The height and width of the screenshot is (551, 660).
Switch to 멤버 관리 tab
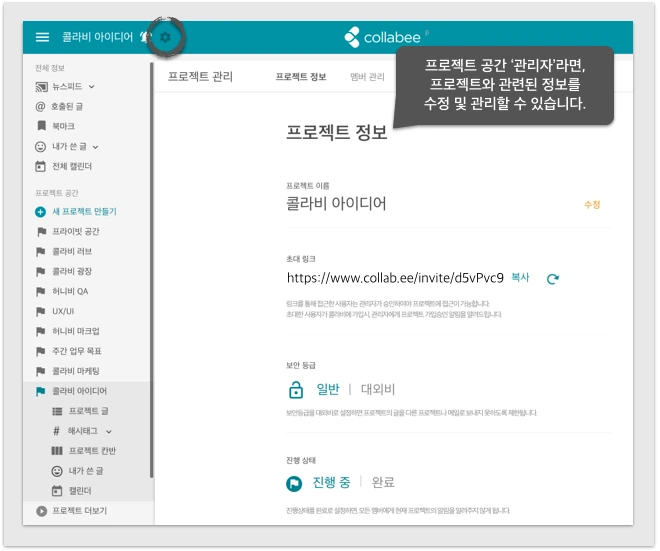[367, 77]
